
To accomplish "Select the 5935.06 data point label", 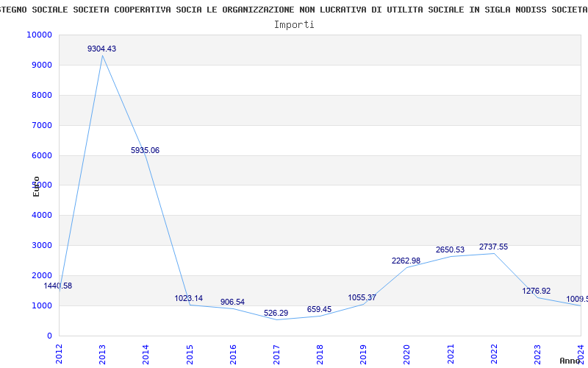I will click(x=145, y=151).
